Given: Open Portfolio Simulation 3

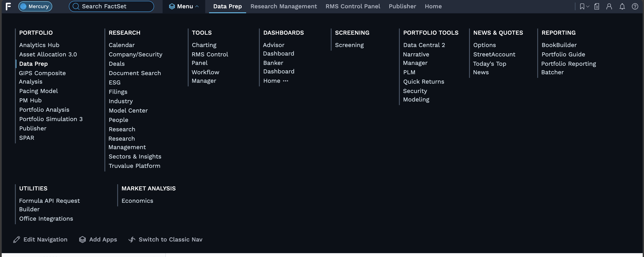Looking at the screenshot, I should click(51, 119).
